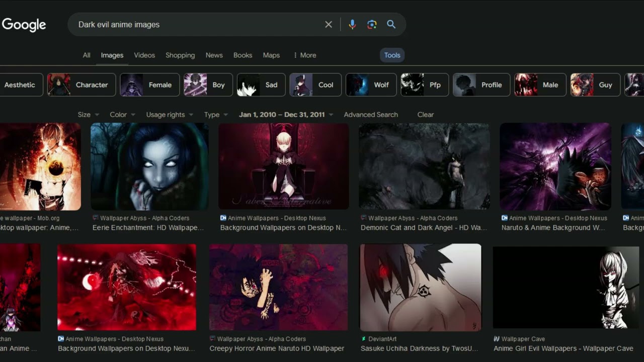Select the Character filter chip
This screenshot has height=362, width=644.
click(82, 85)
